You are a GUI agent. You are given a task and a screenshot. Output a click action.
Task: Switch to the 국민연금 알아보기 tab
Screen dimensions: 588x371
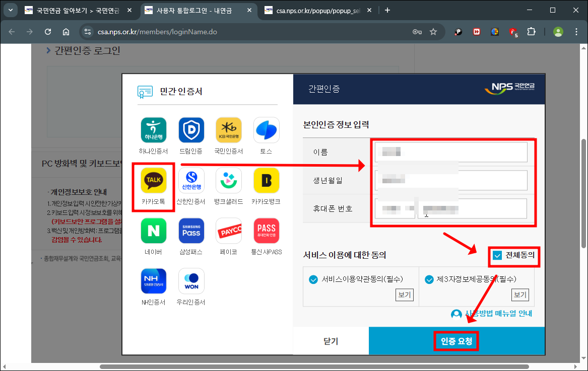point(73,10)
